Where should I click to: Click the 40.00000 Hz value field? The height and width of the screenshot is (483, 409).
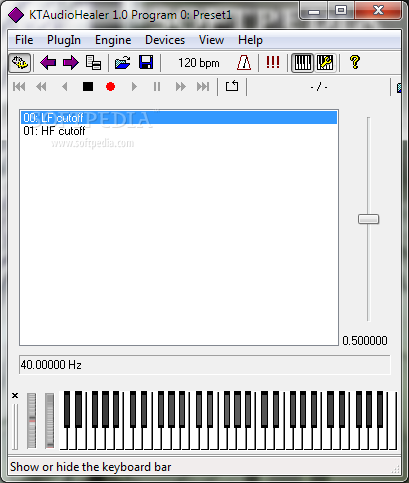tap(204, 365)
